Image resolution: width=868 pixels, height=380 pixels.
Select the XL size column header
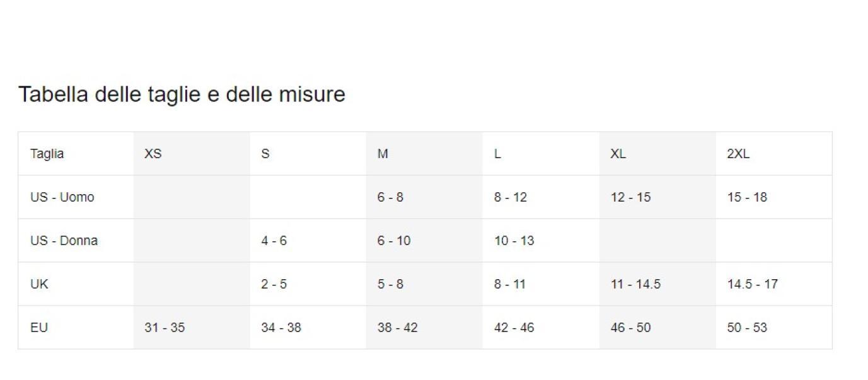[657, 154]
